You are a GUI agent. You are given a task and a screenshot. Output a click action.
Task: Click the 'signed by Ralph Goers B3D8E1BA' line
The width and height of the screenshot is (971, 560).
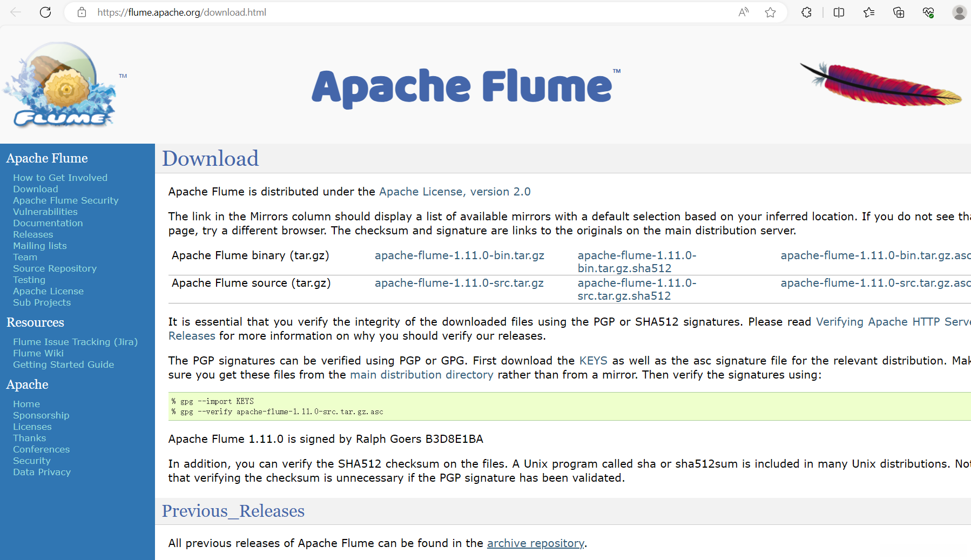[x=326, y=439]
